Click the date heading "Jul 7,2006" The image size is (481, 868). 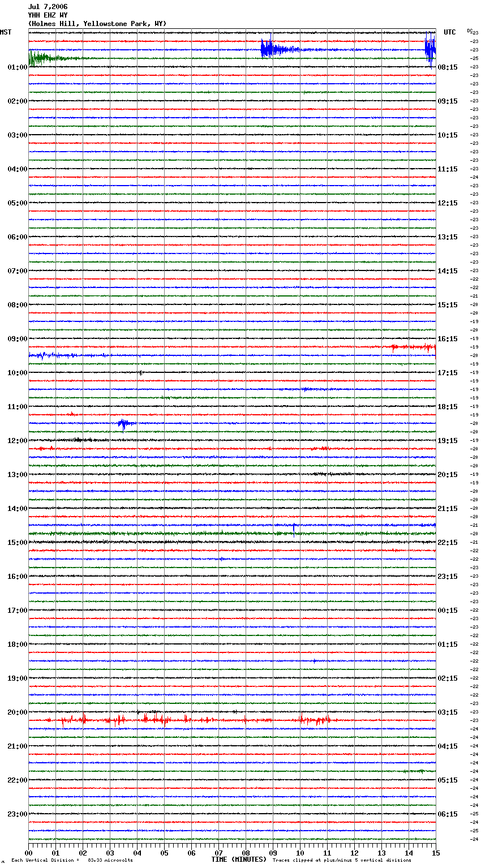point(48,7)
